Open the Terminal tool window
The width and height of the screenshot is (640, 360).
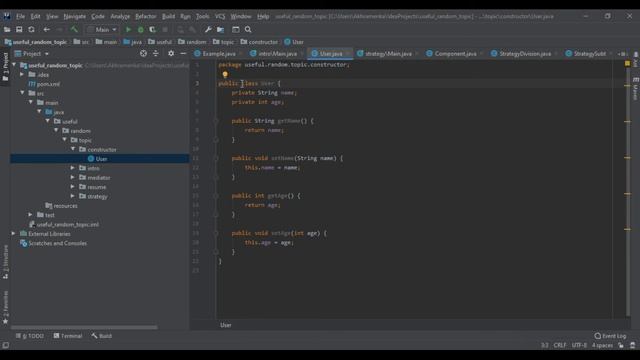point(68,336)
